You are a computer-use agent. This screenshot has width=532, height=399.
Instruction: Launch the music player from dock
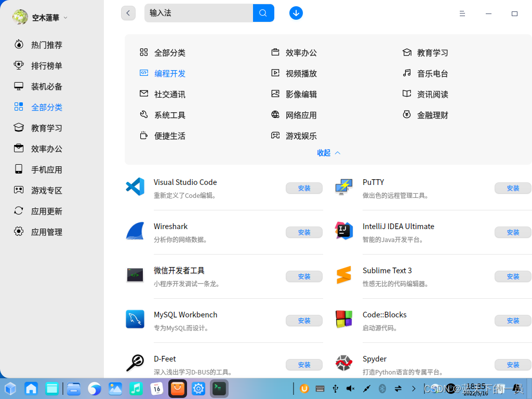point(136,389)
